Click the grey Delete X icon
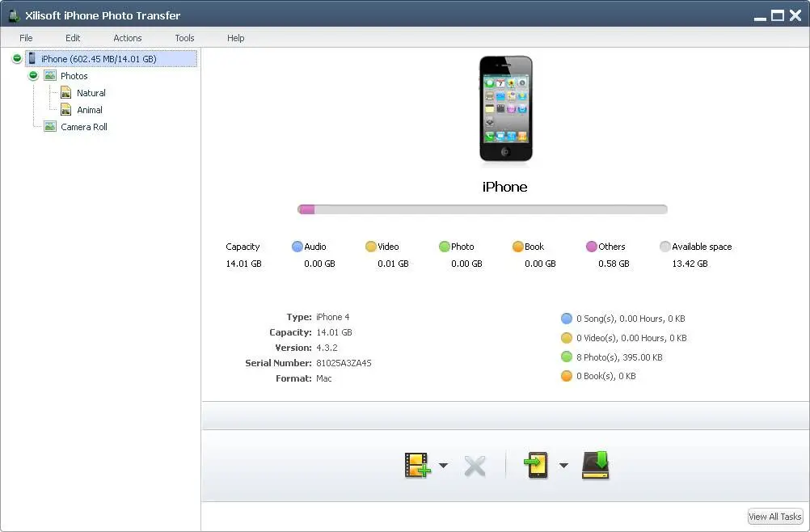Viewport: 810px width, 532px height. [x=475, y=466]
